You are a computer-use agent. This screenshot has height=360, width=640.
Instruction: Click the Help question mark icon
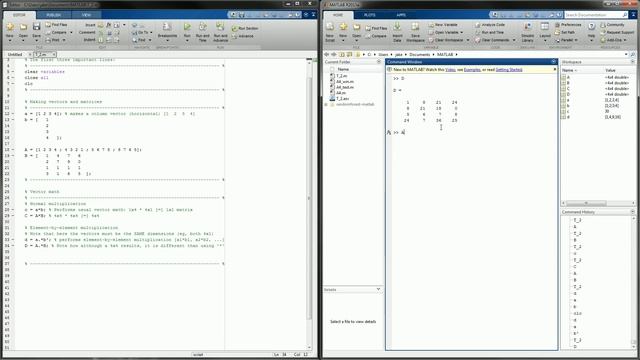point(591,27)
